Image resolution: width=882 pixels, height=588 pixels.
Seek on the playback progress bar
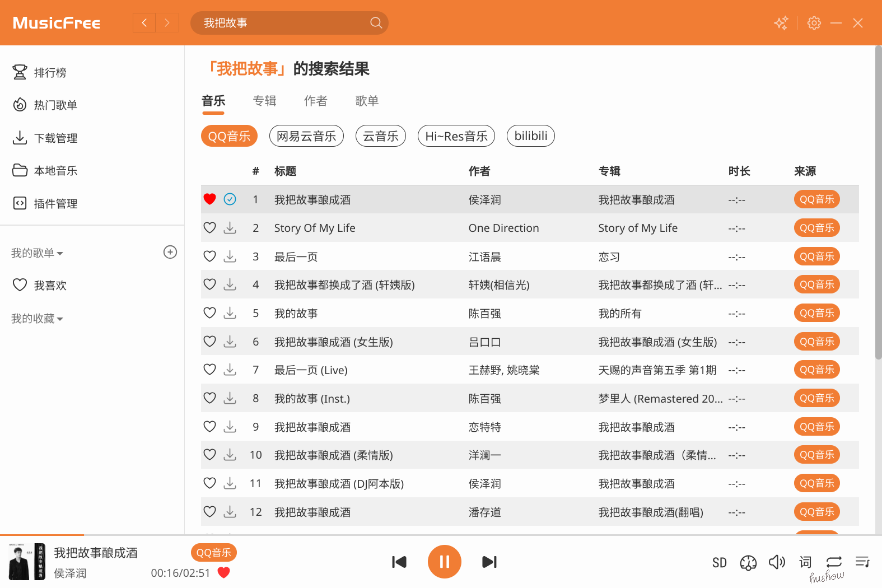(441, 535)
